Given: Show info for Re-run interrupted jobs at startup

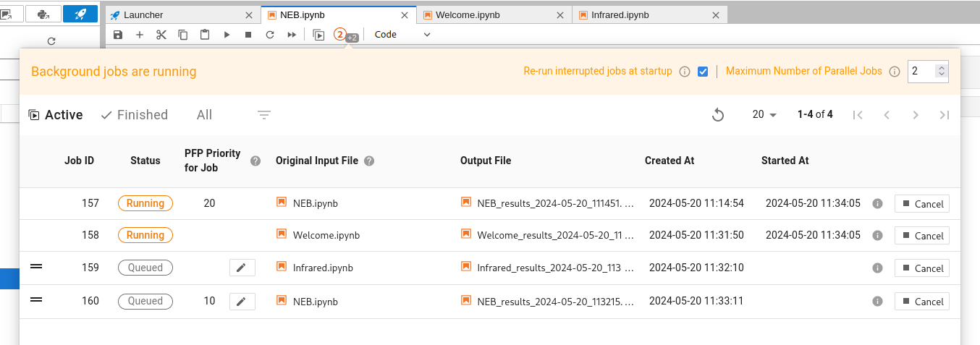Looking at the screenshot, I should [685, 72].
